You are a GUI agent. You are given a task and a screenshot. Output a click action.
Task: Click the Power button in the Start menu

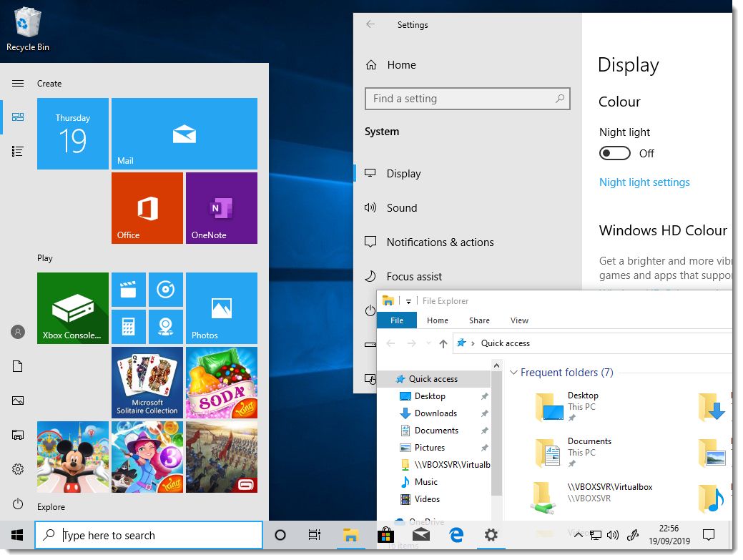[x=17, y=503]
